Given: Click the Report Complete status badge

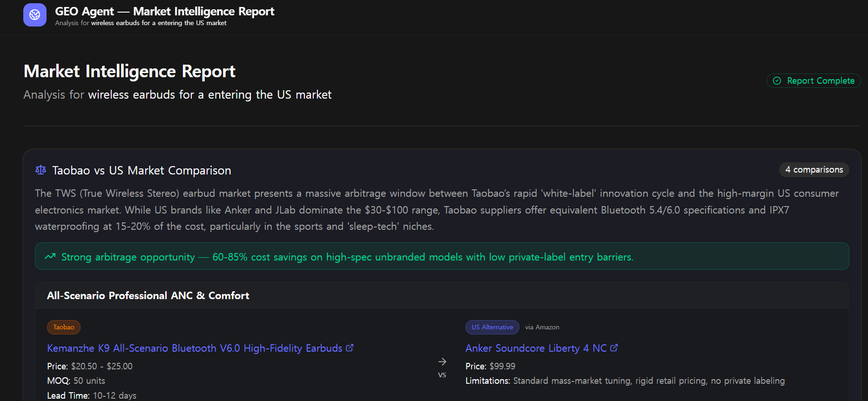Looking at the screenshot, I should (x=814, y=81).
